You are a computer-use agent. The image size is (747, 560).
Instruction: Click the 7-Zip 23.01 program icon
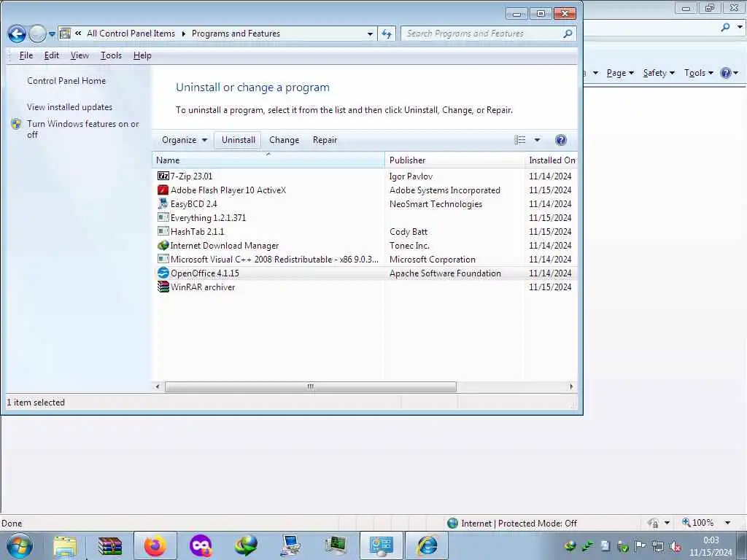click(x=163, y=176)
